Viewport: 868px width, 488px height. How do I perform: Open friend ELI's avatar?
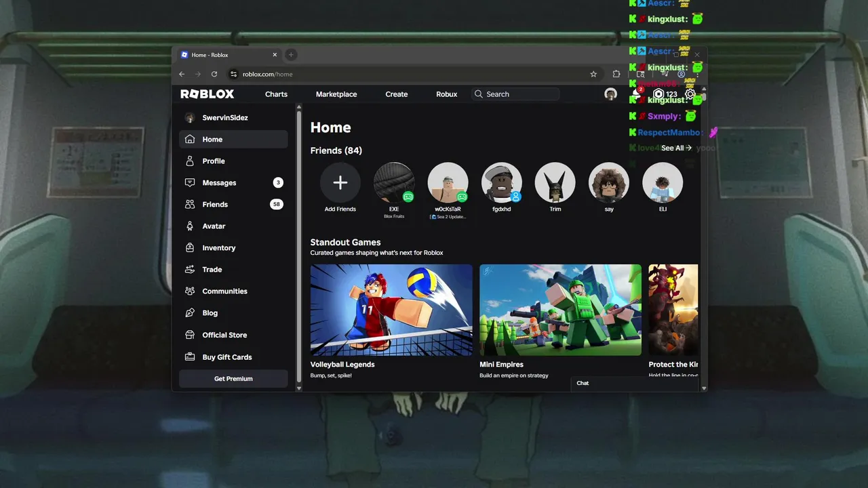(663, 182)
